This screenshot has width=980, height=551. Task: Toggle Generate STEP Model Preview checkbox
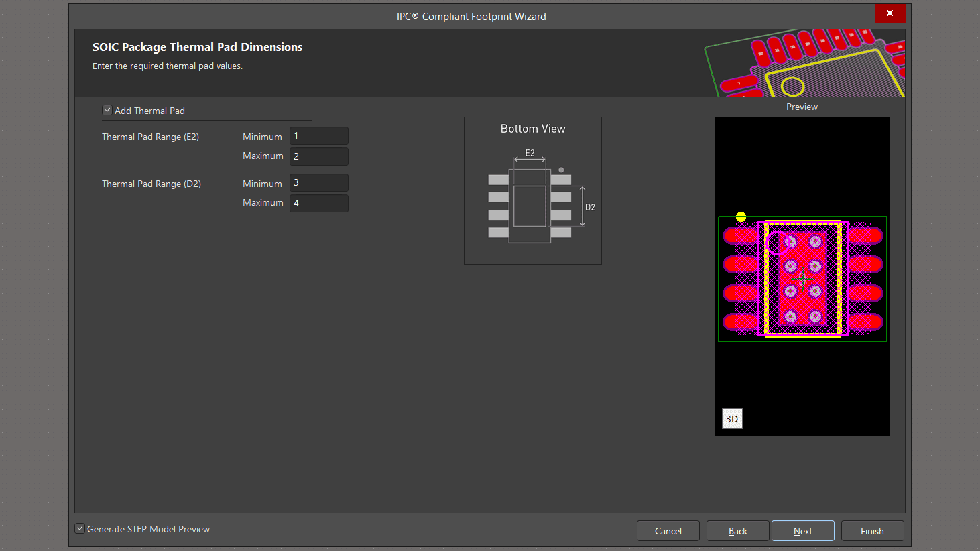80,529
